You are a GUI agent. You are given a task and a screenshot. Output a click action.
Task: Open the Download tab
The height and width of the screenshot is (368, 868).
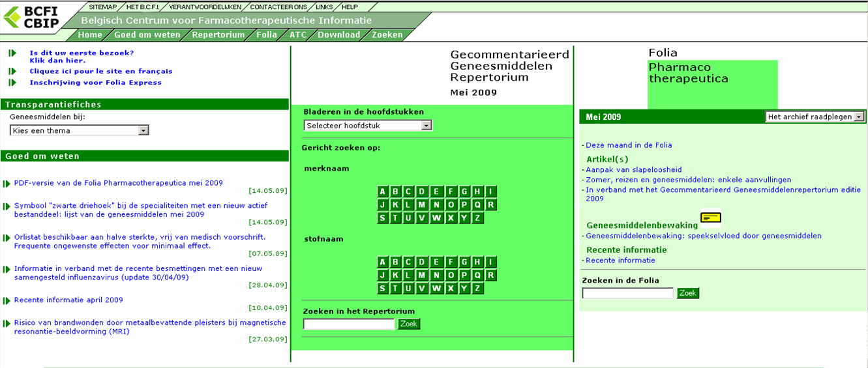point(339,35)
